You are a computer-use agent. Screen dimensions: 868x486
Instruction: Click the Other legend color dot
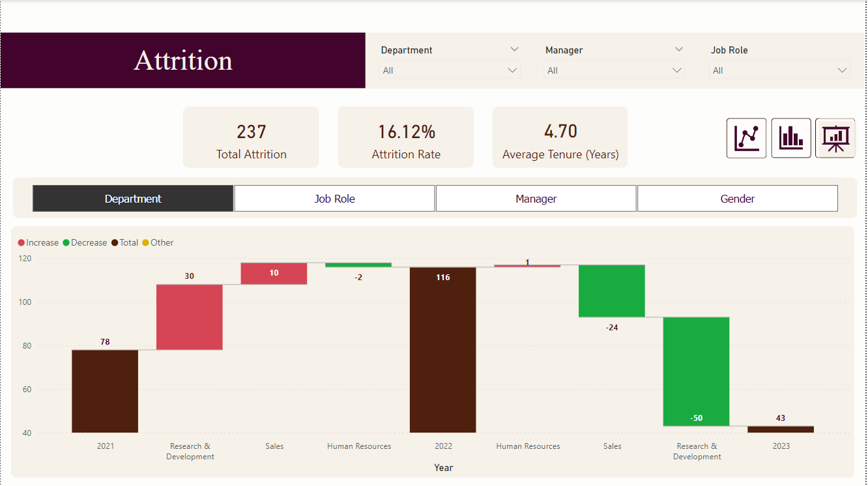click(146, 242)
